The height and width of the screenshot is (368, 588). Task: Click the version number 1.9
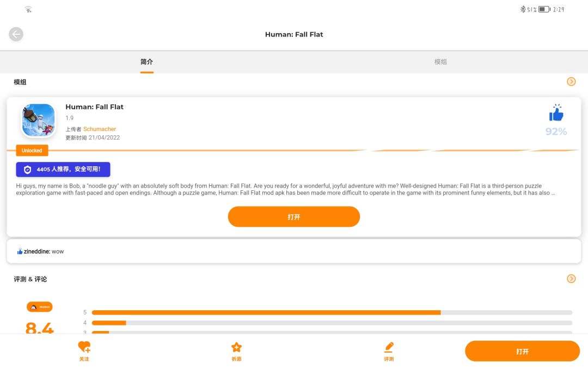[x=69, y=118]
